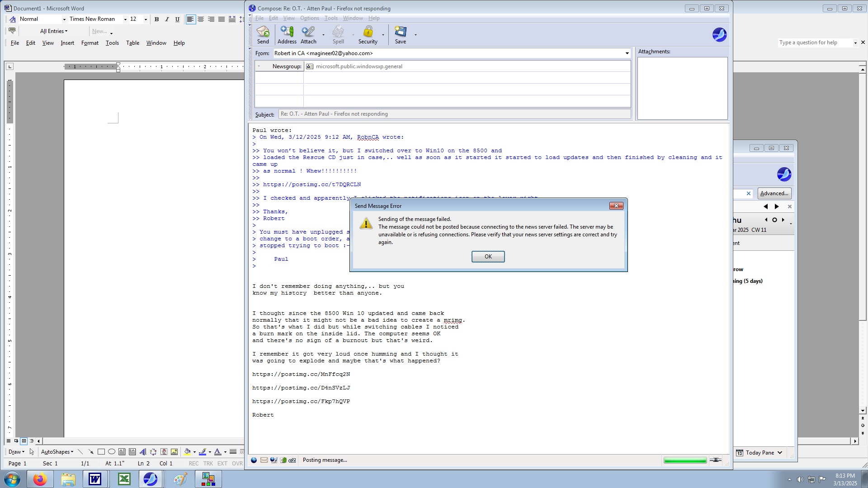Click the green posting progress bar
The width and height of the screenshot is (868, 488).
685,460
